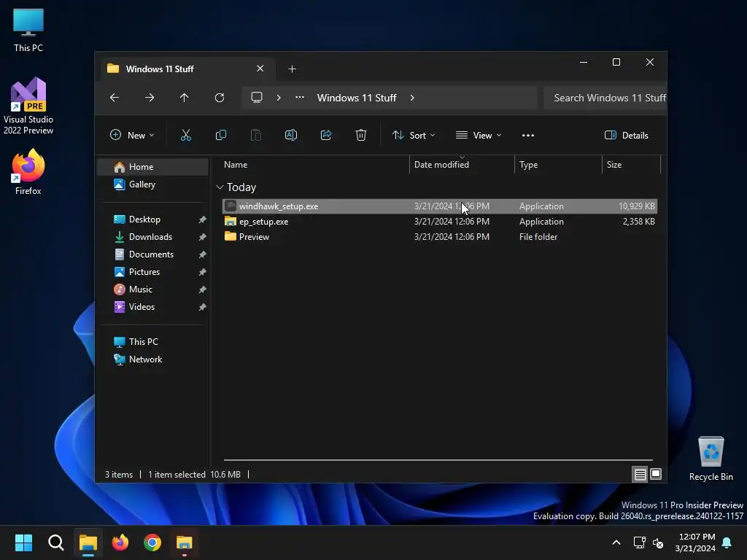747x560 pixels.
Task: Open Visual Studio 2022 Preview desktop shortcut
Action: click(28, 106)
